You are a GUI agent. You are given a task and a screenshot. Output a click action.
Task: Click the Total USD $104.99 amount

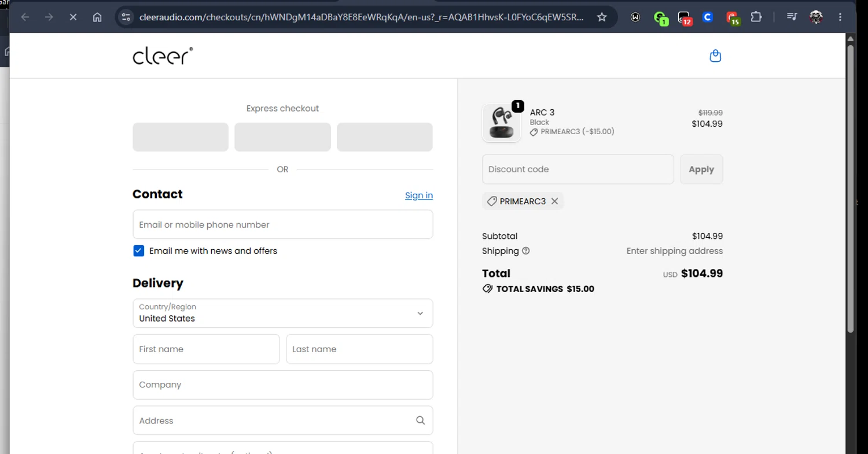pyautogui.click(x=702, y=274)
